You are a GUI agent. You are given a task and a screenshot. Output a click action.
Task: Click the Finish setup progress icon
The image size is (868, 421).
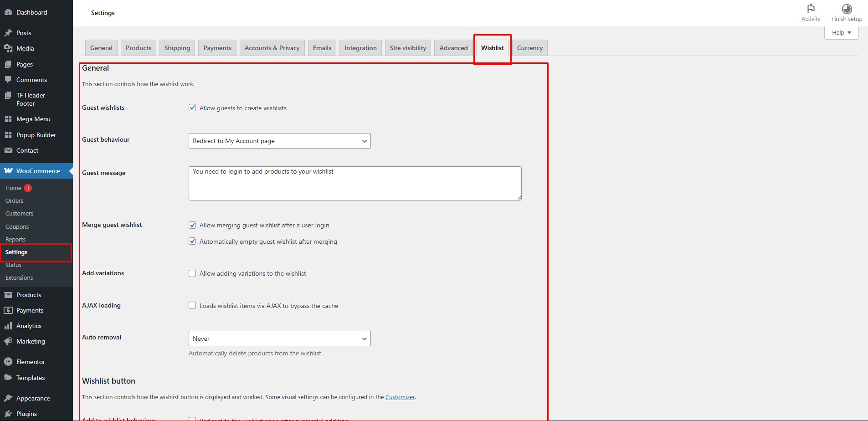847,9
